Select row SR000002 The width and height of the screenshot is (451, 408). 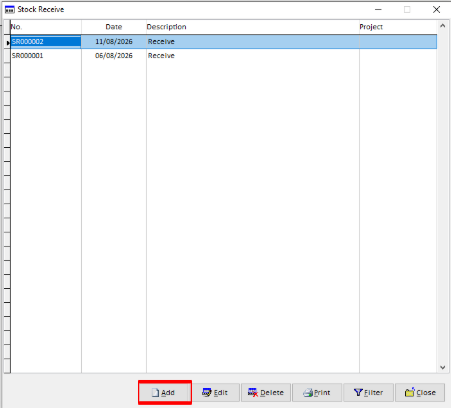point(224,42)
